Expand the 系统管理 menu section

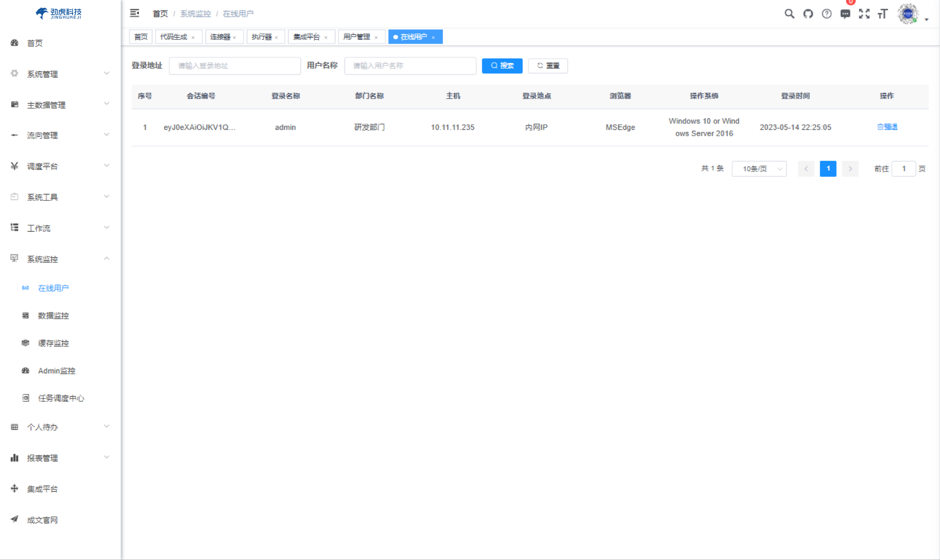pos(42,74)
